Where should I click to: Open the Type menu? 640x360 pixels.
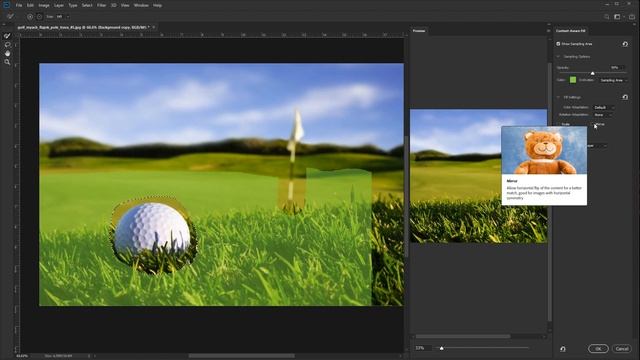pyautogui.click(x=73, y=5)
